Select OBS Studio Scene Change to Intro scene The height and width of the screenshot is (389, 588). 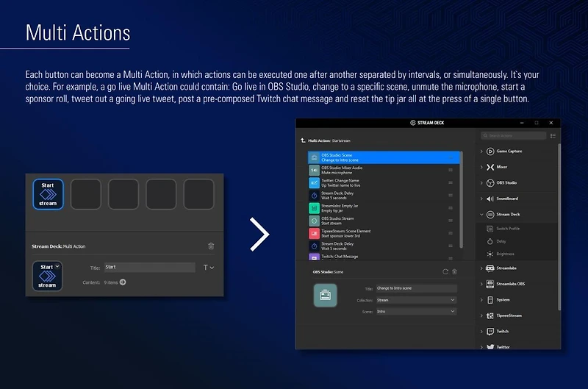pos(384,157)
